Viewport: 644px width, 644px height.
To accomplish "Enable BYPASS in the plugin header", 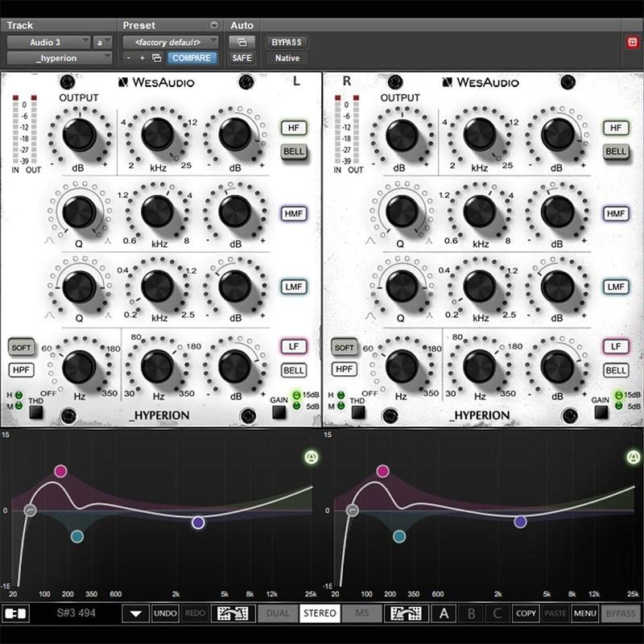I will click(286, 41).
